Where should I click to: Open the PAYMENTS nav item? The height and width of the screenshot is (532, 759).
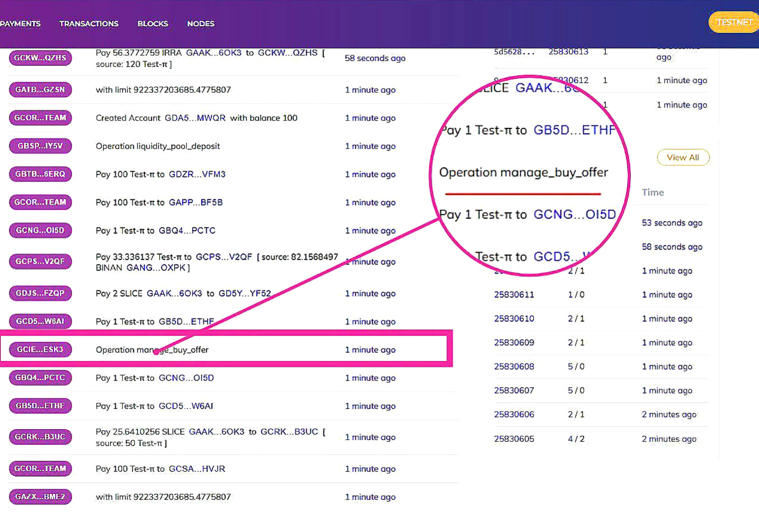[x=20, y=24]
